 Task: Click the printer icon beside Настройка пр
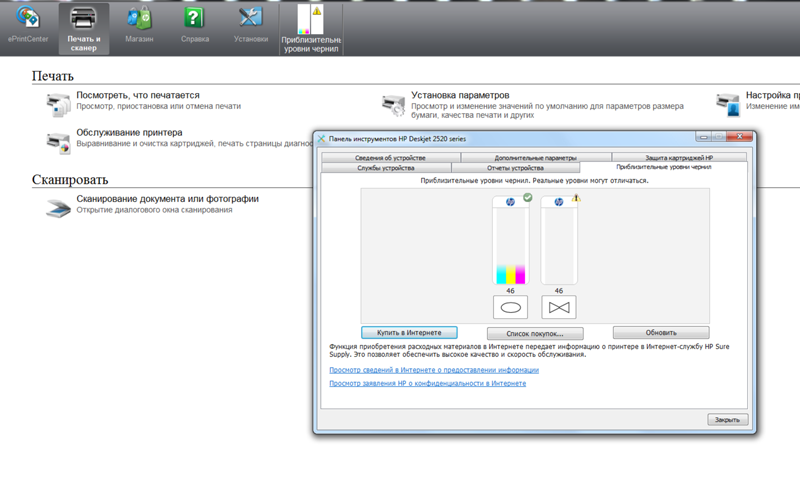tap(728, 105)
